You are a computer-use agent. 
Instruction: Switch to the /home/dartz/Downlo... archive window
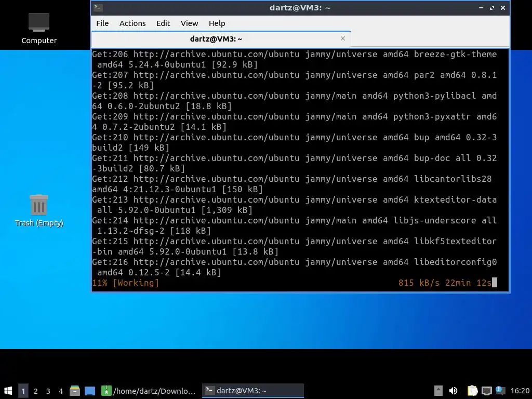click(x=149, y=391)
